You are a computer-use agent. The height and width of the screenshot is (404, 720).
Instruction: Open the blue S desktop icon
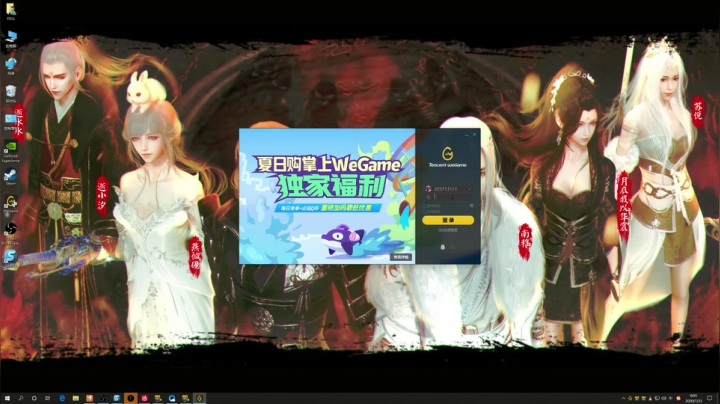11,258
